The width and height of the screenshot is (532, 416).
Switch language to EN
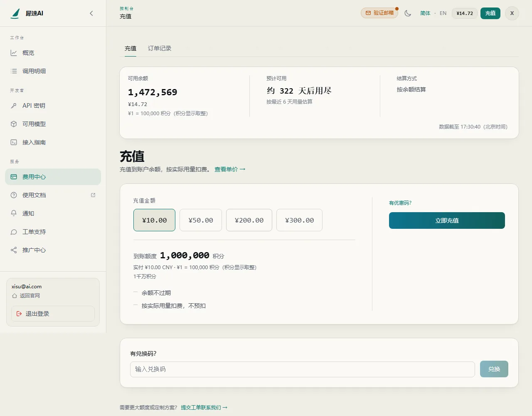coord(443,13)
